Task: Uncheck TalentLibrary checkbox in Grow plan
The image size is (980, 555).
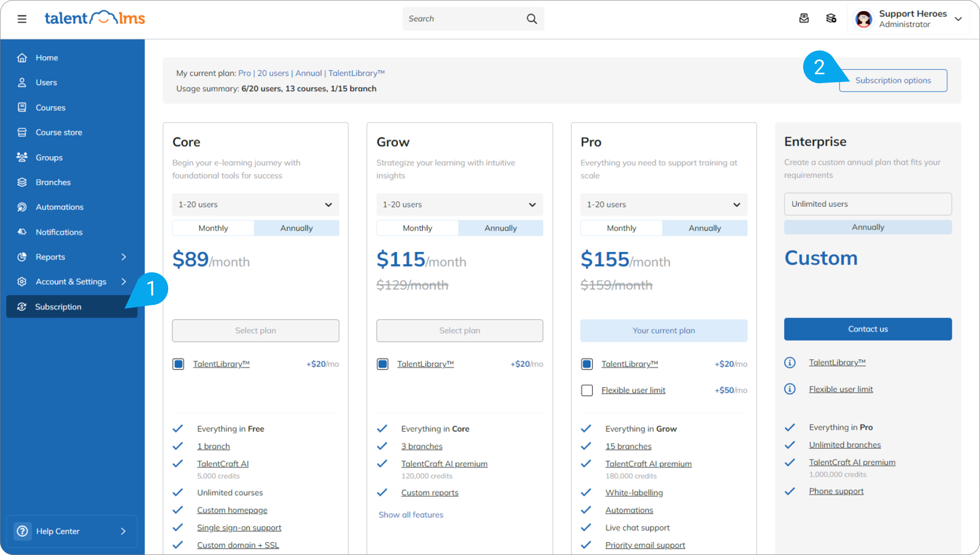Action: [x=382, y=364]
